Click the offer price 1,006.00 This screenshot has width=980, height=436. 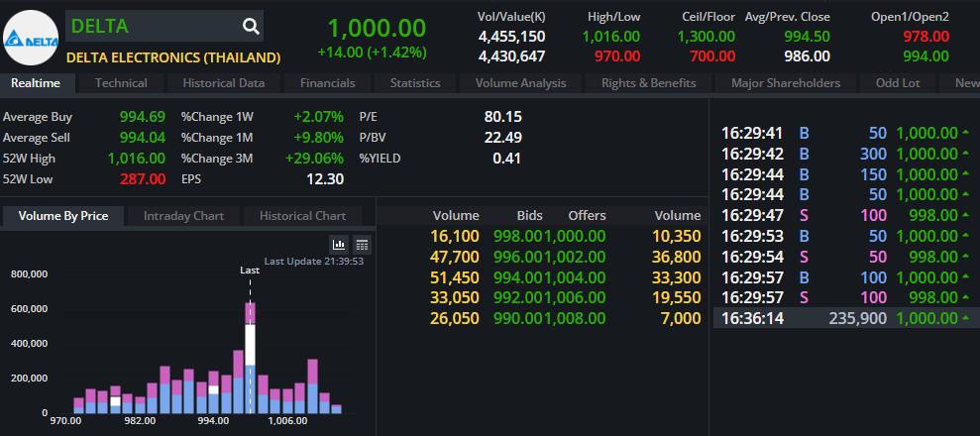coord(575,298)
